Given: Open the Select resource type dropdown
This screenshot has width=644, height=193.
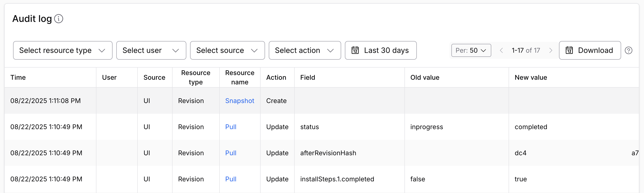Looking at the screenshot, I should [63, 50].
